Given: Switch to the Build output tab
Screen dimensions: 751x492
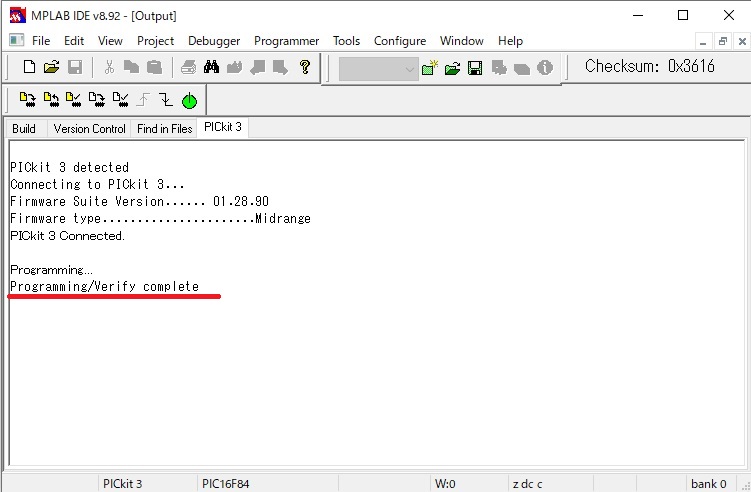Looking at the screenshot, I should pos(24,128).
